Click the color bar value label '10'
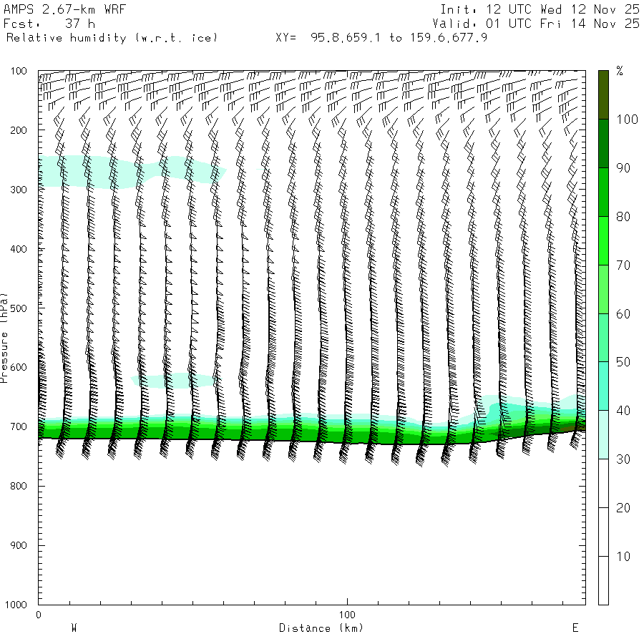This screenshot has width=644, height=644. coord(623,557)
